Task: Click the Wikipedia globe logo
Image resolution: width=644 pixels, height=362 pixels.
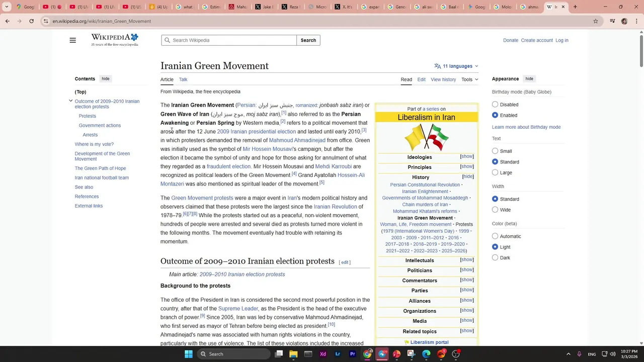Action: (115, 40)
